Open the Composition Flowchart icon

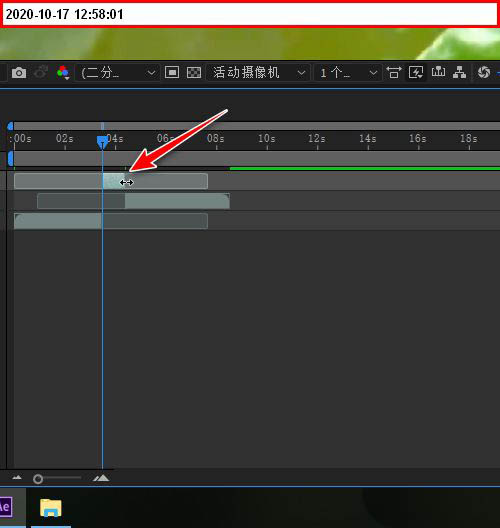pos(460,72)
